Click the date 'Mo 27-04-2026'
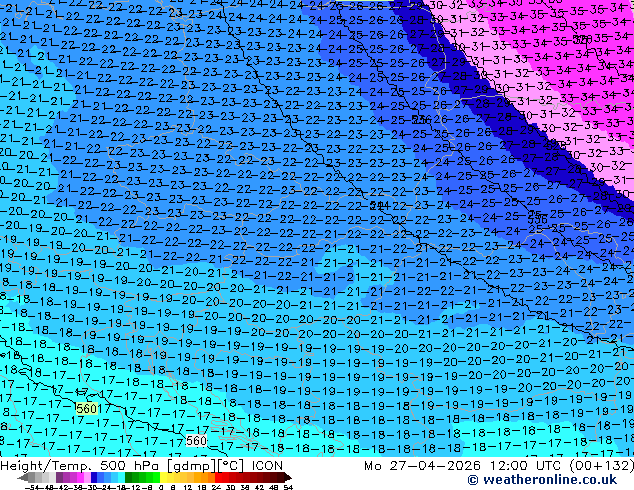Screen dimensions: 634x490 (x=422, y=466)
